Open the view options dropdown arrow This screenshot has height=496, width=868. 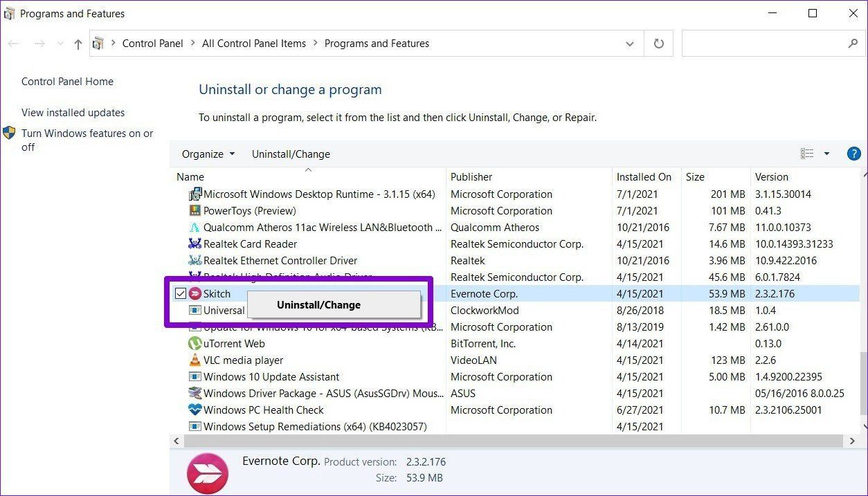pos(826,154)
